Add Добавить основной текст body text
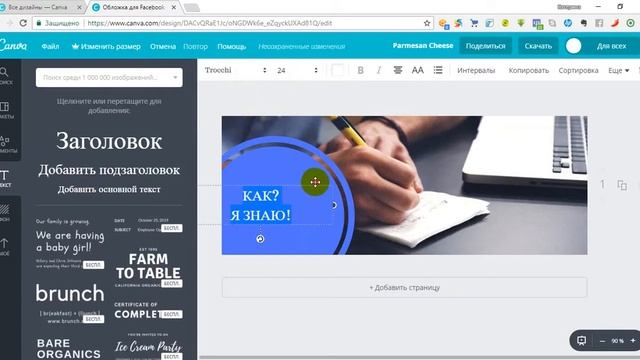 click(x=109, y=189)
